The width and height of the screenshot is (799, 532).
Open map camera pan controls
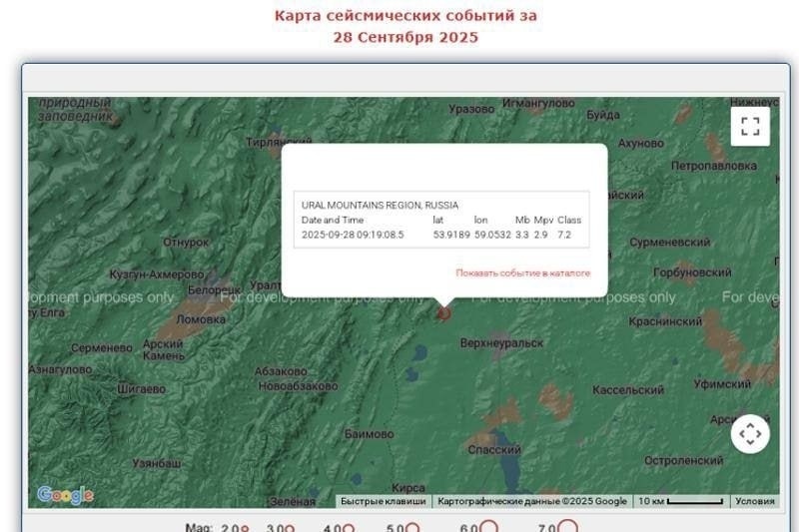[750, 434]
